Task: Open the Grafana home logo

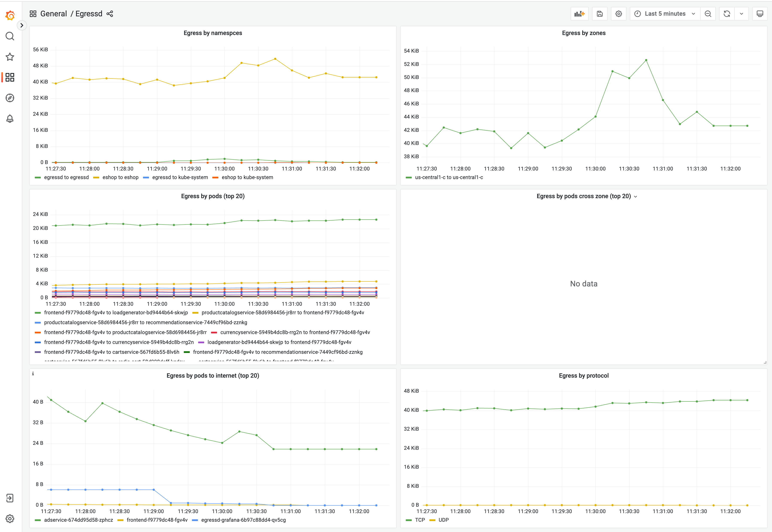Action: (10, 15)
